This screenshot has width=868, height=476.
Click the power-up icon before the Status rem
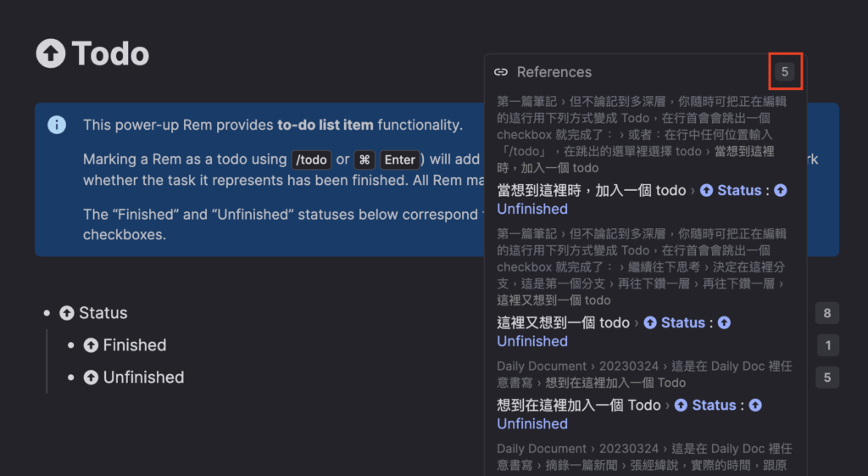tap(67, 313)
